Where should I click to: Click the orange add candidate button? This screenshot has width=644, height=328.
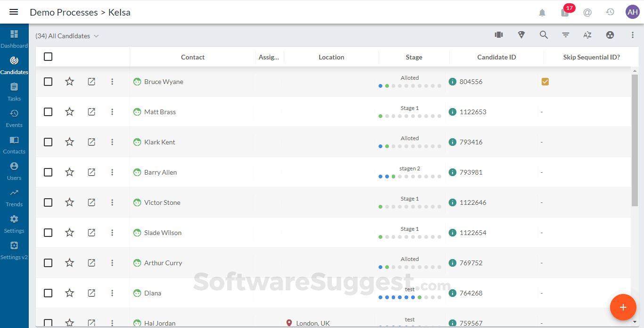(623, 307)
